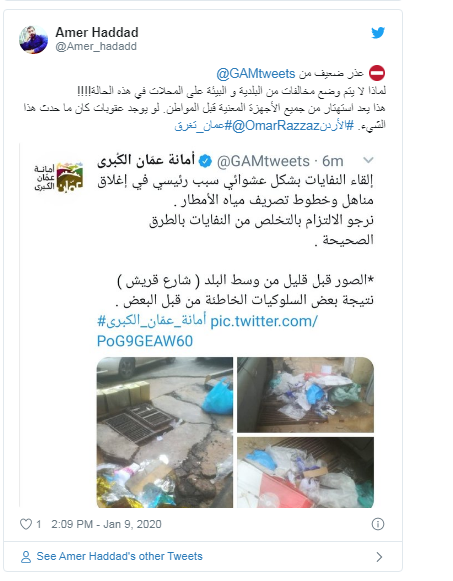This screenshot has height=581, width=453.
Task: Click the 2:09 PM - Jan 9, 2020 timestamp
Action: [x=106, y=524]
